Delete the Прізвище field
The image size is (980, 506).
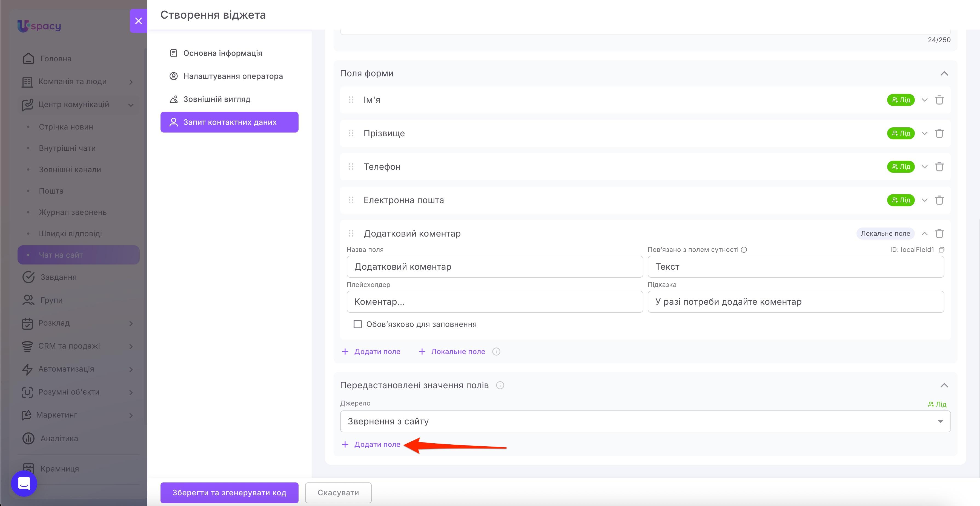(x=939, y=134)
